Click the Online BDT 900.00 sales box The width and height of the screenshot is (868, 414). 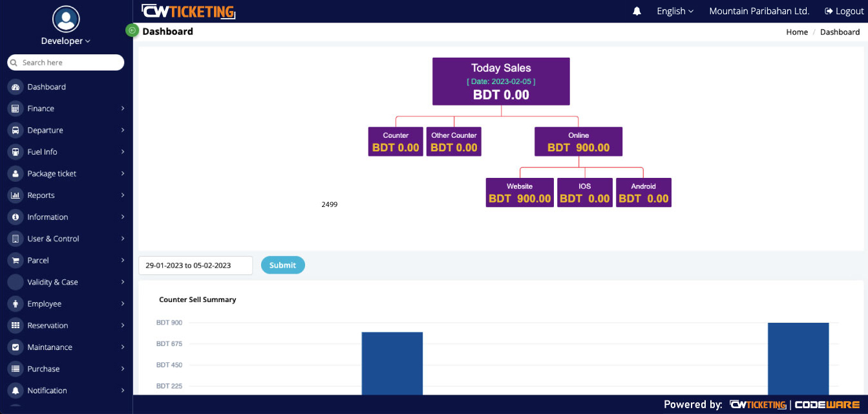[x=578, y=141]
